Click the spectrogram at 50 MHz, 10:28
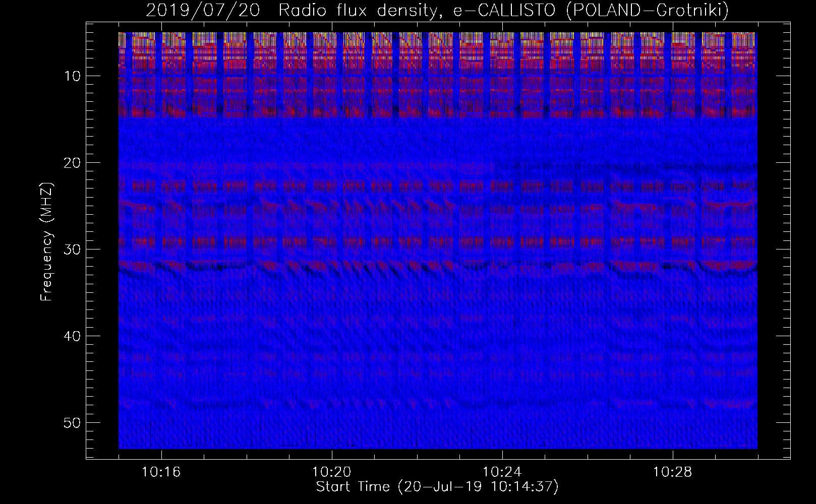Viewport: 816px width, 504px height. (x=672, y=422)
